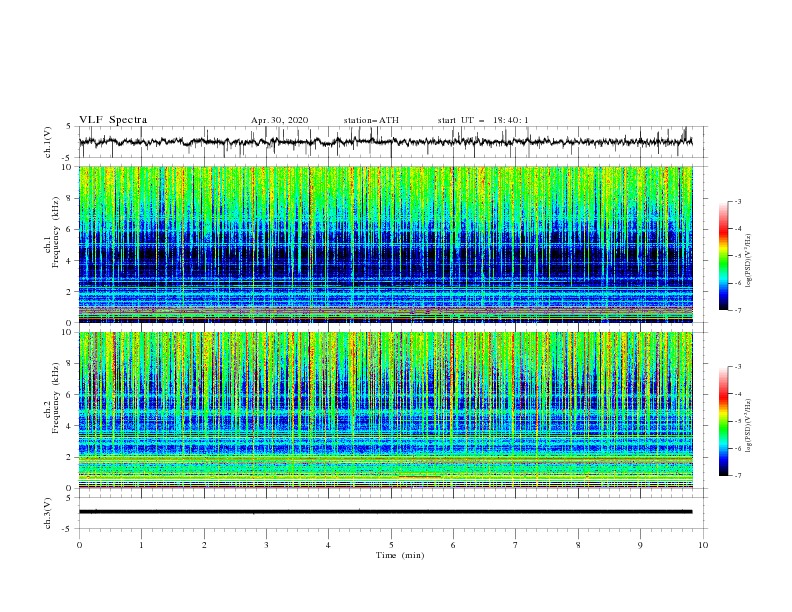Click the time axis tick label "3"
Viewport: 792px width, 612px height.
click(266, 545)
